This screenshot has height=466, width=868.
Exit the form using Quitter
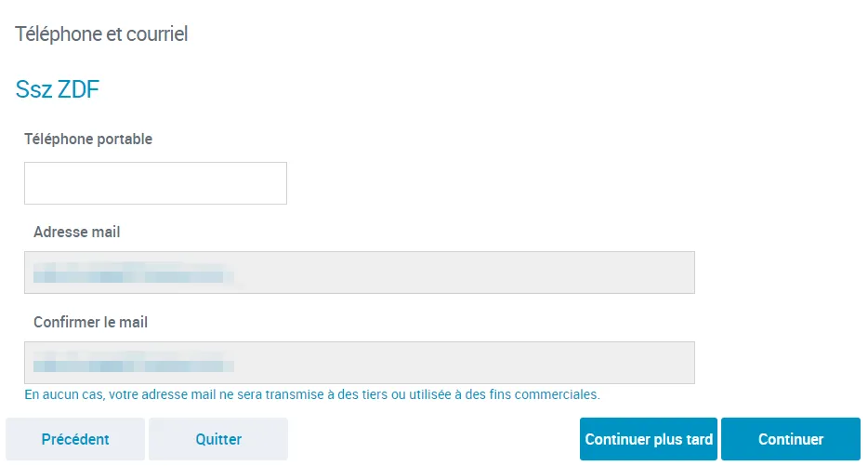point(218,439)
